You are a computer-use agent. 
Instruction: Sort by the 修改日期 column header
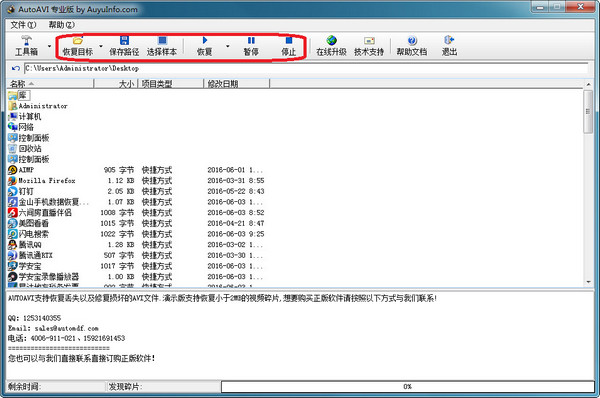[x=237, y=83]
